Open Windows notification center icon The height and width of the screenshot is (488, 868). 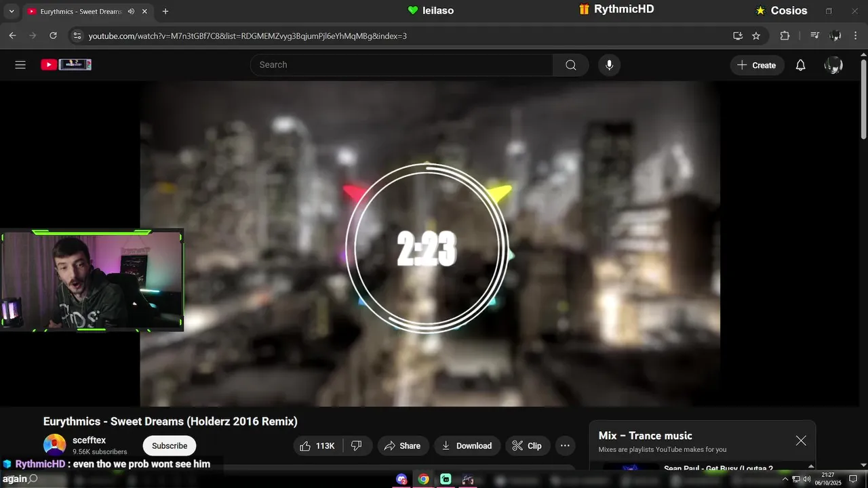[x=853, y=479]
